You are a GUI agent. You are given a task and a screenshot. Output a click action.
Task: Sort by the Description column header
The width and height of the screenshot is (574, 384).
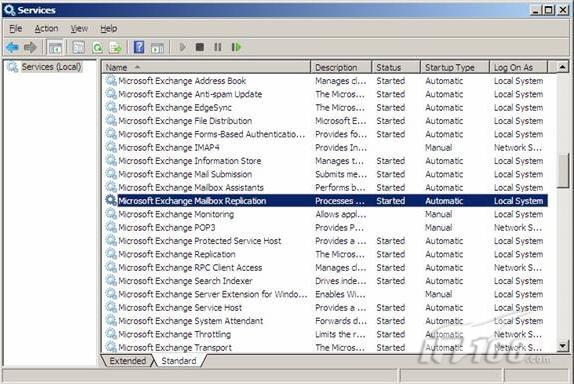pos(341,67)
